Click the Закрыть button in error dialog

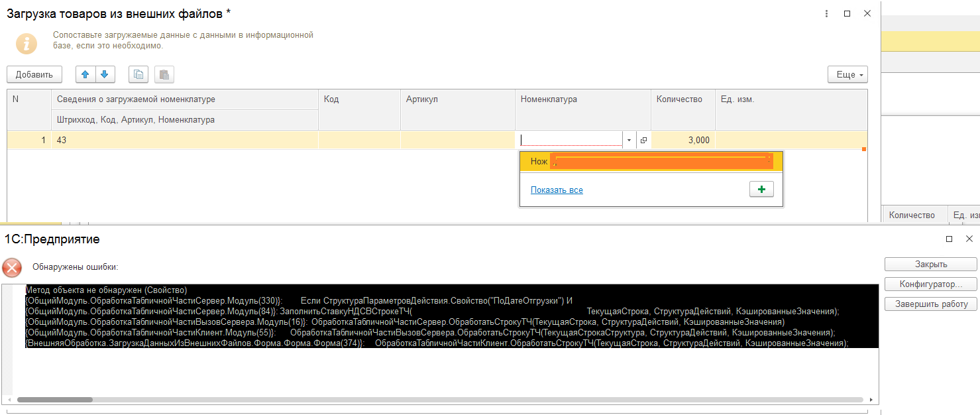coord(930,265)
